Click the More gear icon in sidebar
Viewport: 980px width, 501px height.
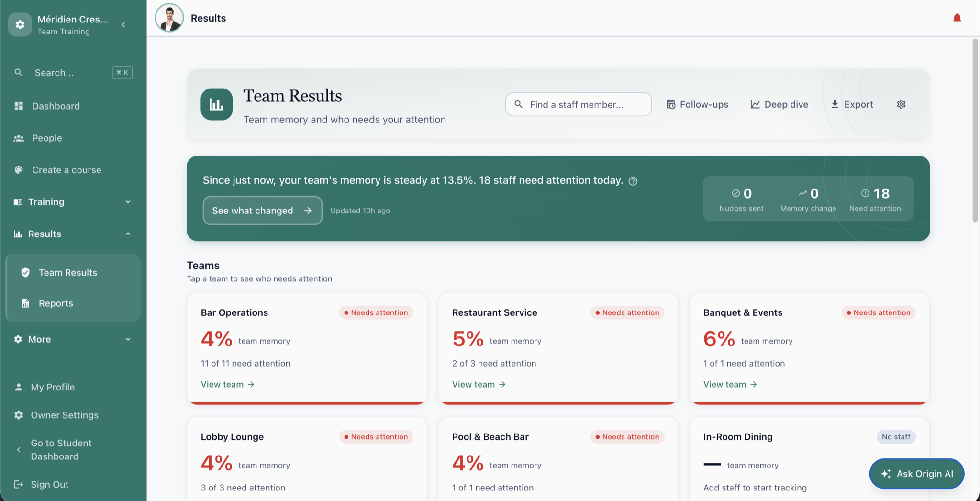coord(18,339)
